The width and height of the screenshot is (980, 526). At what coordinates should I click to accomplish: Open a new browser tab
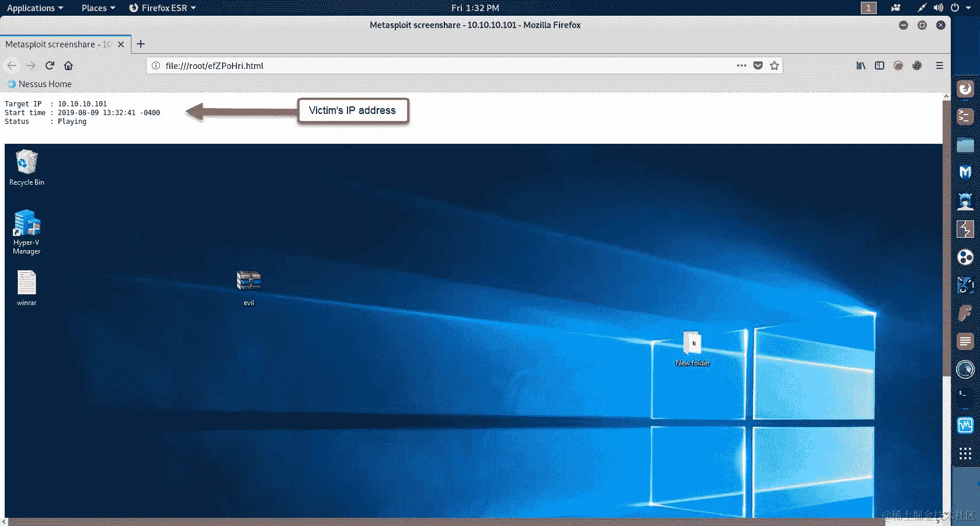tap(141, 44)
